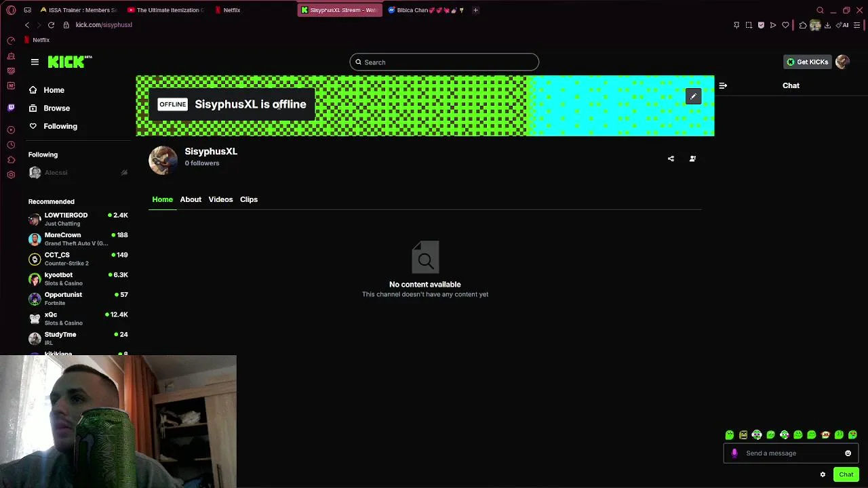The width and height of the screenshot is (868, 488).
Task: Open the Netflix bookmark
Action: pos(37,40)
